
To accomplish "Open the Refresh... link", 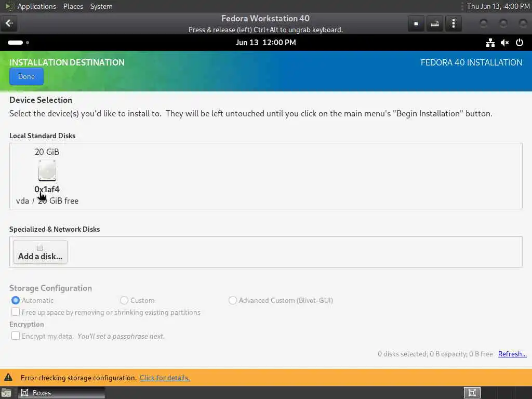I will pyautogui.click(x=512, y=354).
